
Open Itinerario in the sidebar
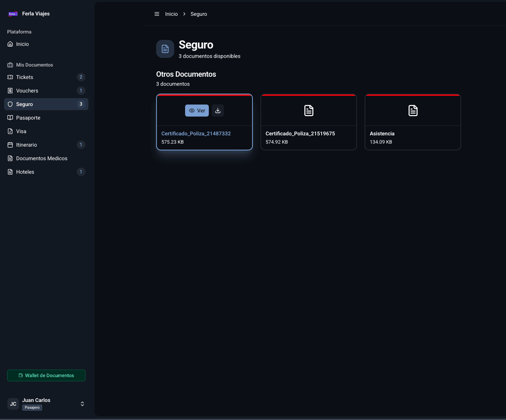coord(26,145)
